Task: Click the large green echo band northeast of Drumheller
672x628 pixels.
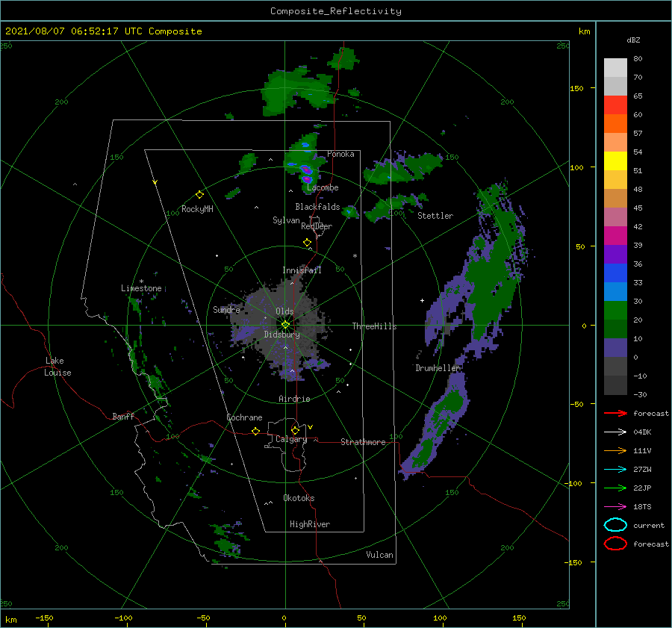Action: click(493, 274)
